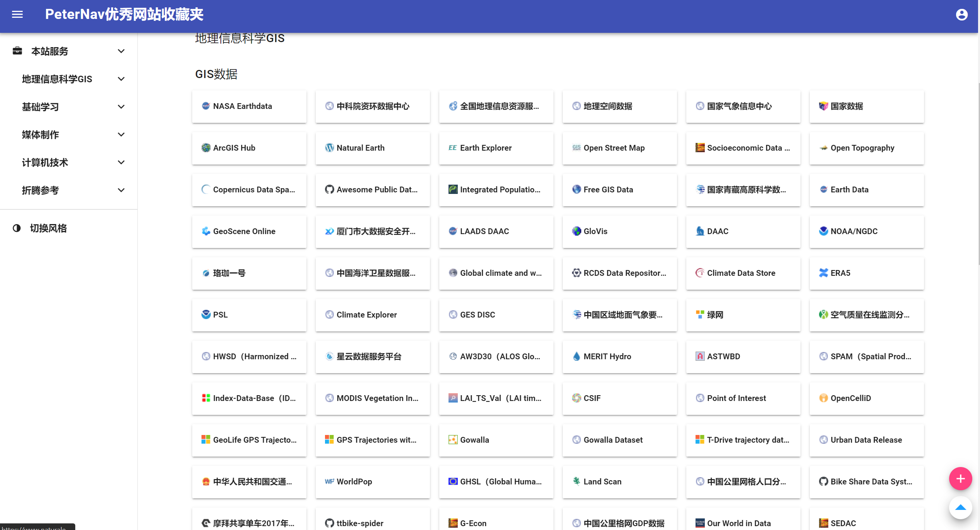Click the MERIT Hydro water drop icon
The image size is (980, 530).
(x=576, y=356)
